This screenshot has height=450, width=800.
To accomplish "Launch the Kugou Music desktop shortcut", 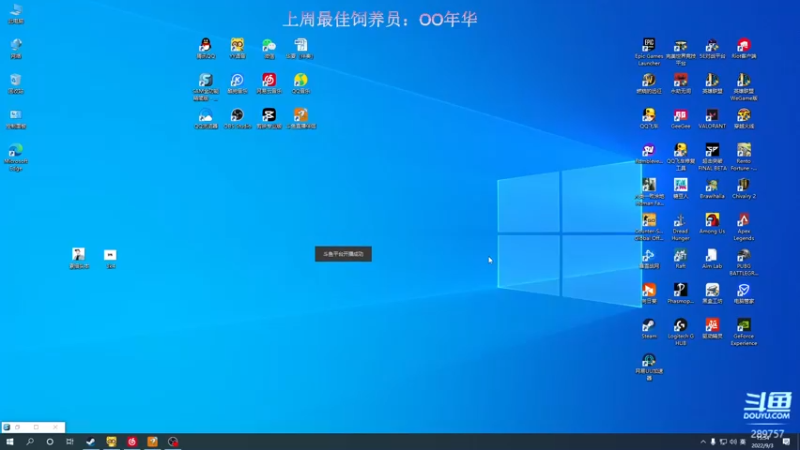I will point(237,83).
